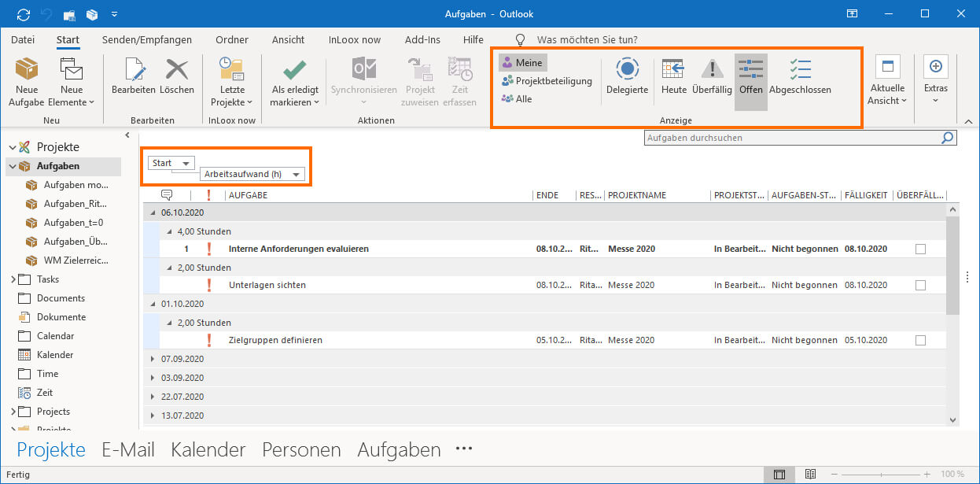Tick overdue checkbox for Unterlagen sichten
Viewport: 980px width, 484px height.
pyautogui.click(x=920, y=285)
